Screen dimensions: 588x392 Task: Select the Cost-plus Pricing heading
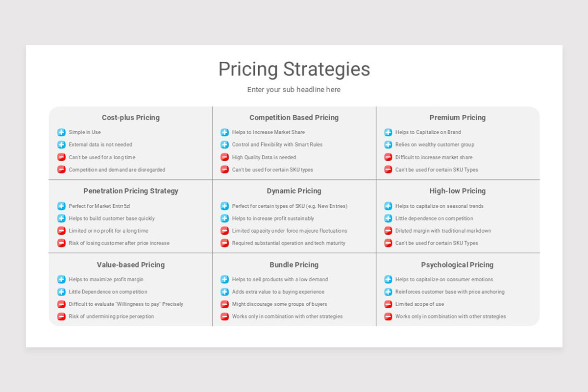(131, 118)
